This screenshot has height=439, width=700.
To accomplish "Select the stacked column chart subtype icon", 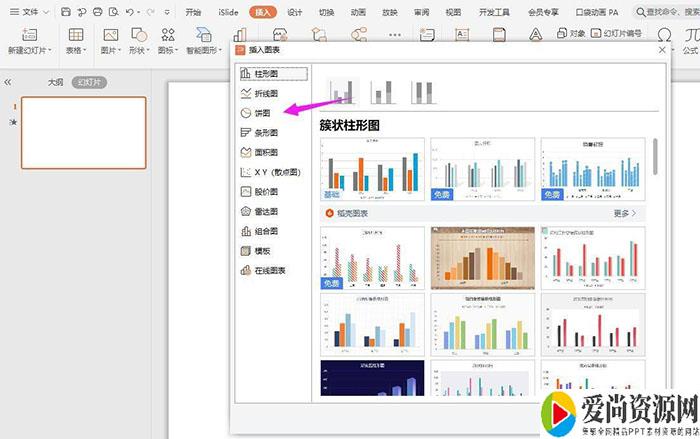I will pos(383,92).
